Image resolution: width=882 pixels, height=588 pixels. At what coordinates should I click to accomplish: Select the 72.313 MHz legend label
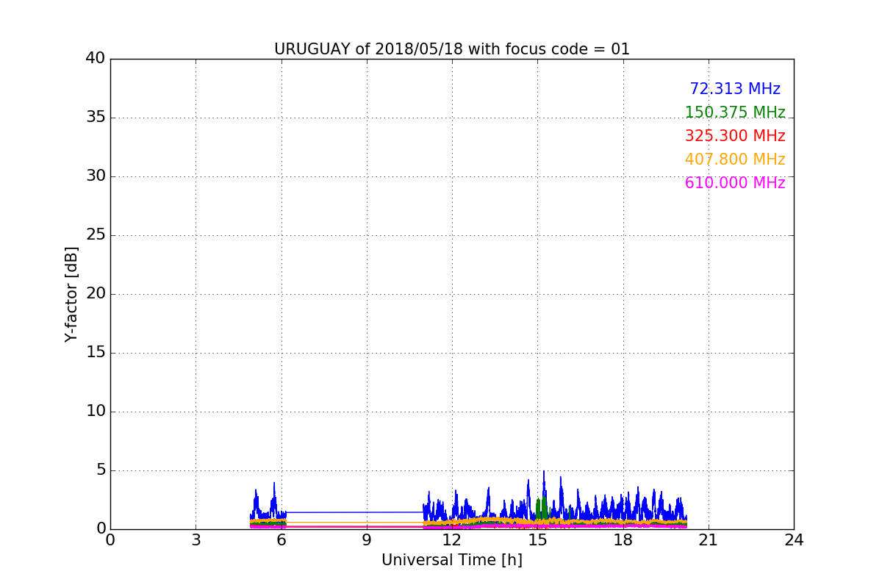coord(735,89)
